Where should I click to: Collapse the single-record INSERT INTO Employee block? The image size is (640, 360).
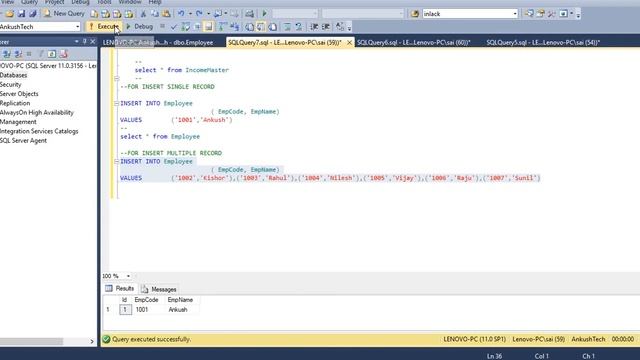[x=117, y=103]
